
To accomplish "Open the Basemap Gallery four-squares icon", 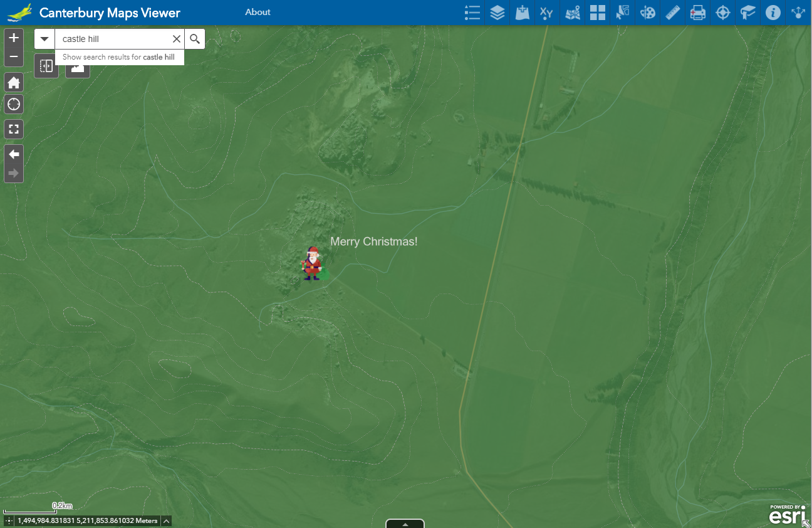I will [598, 13].
